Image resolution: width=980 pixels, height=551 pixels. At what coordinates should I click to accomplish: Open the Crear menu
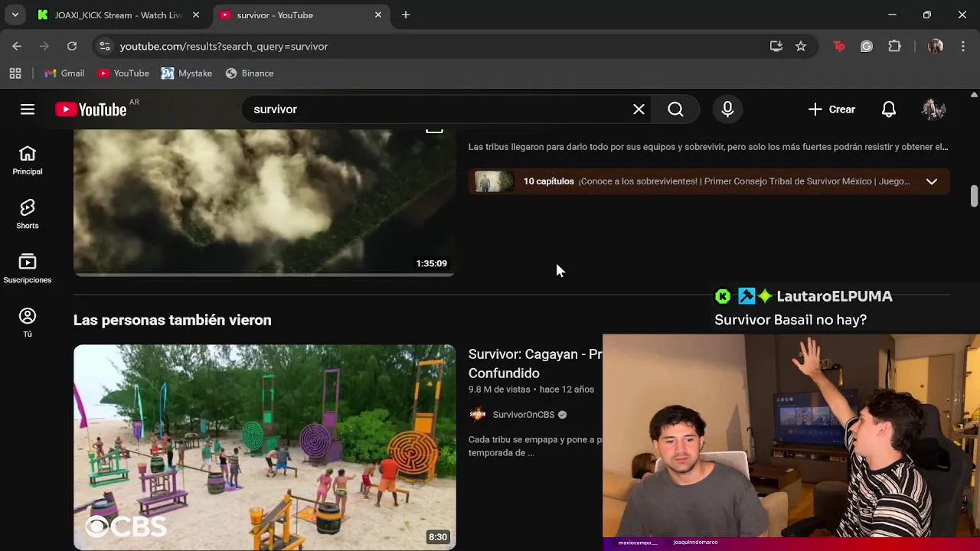tap(831, 109)
